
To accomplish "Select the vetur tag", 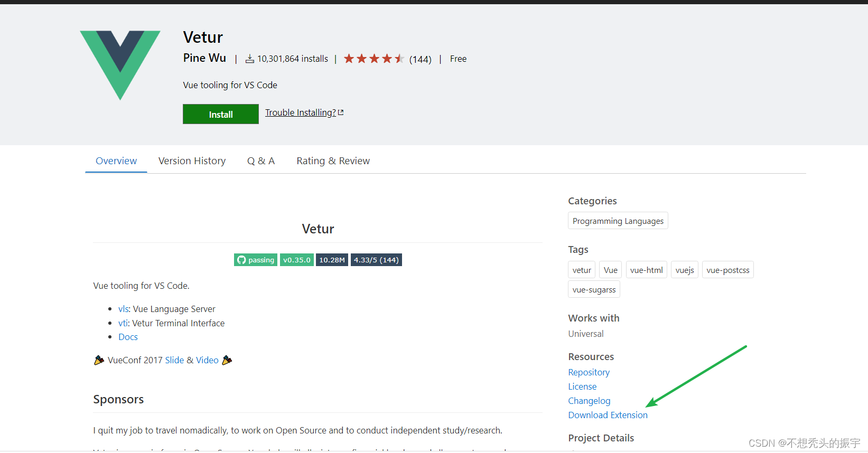I will 582,270.
